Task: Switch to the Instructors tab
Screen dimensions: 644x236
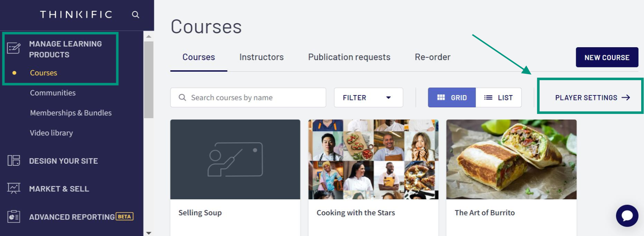Action: 261,57
